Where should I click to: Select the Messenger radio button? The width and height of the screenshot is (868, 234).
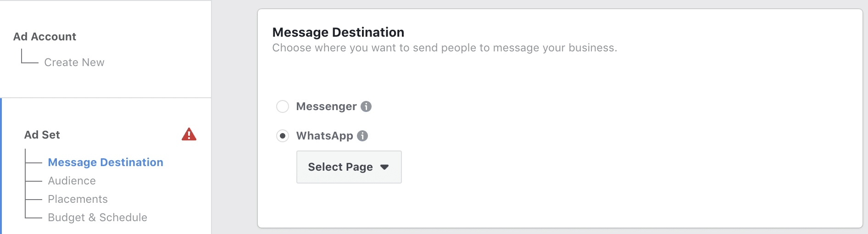[x=283, y=106]
